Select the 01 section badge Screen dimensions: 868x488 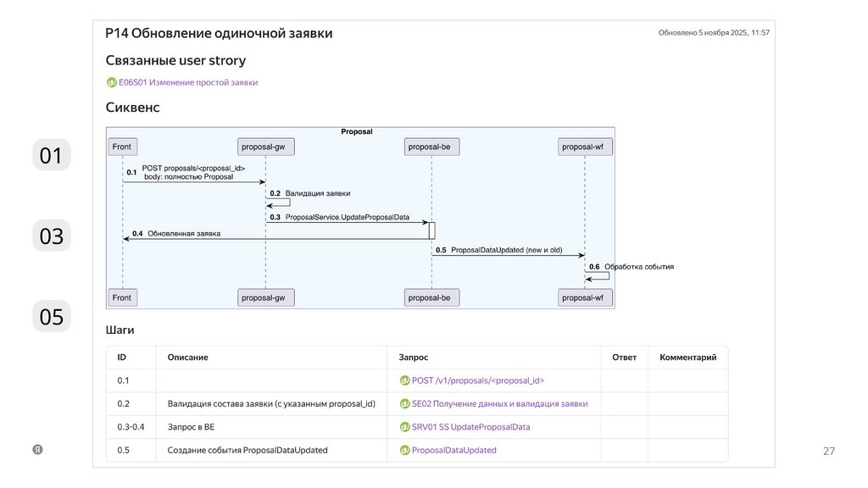point(52,156)
